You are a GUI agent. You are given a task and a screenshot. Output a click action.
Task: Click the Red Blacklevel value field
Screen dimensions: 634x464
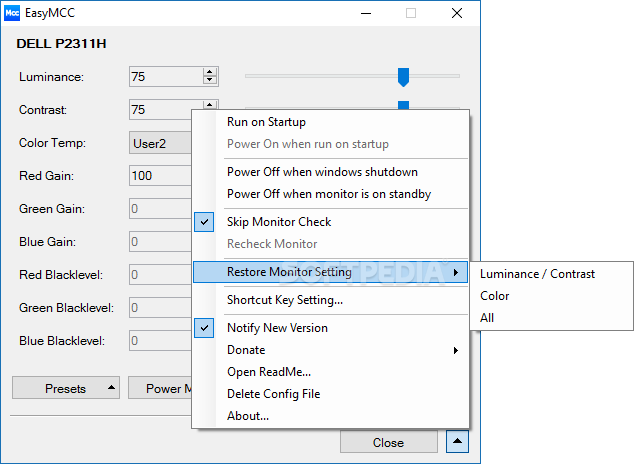click(x=160, y=275)
